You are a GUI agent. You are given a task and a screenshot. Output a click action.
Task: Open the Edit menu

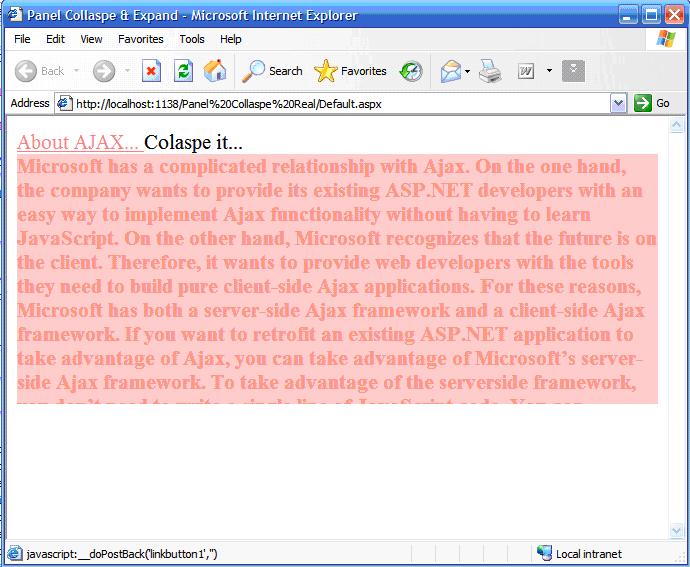point(55,39)
